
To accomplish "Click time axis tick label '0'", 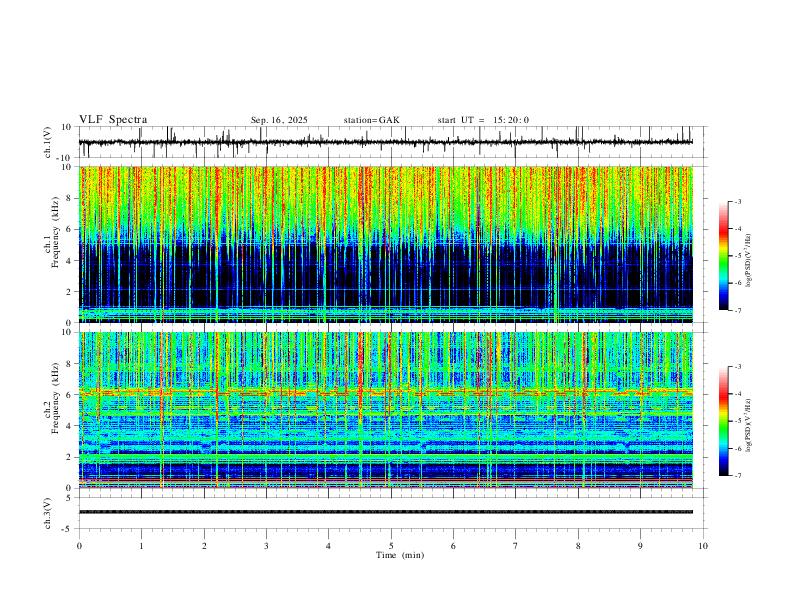I will pos(79,546).
